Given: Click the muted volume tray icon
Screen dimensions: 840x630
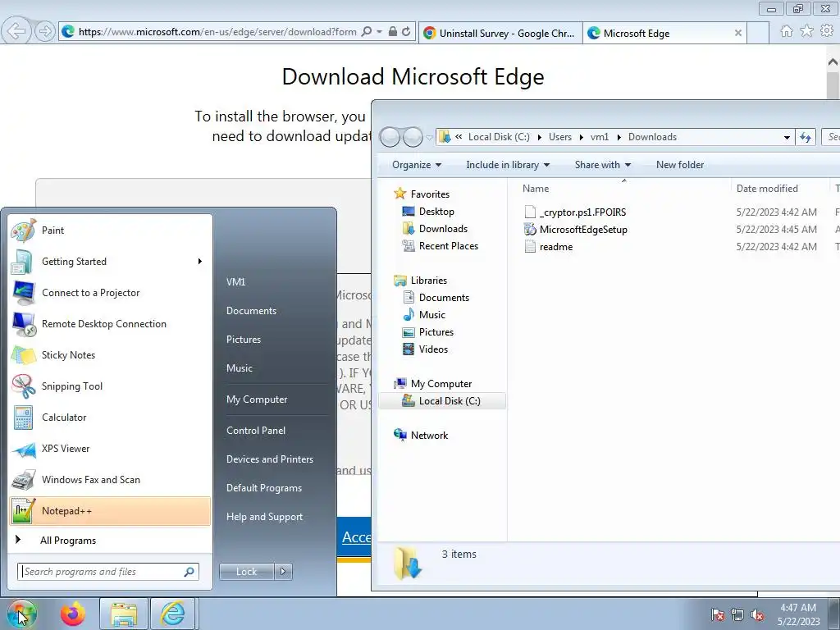Looking at the screenshot, I should pyautogui.click(x=757, y=614).
